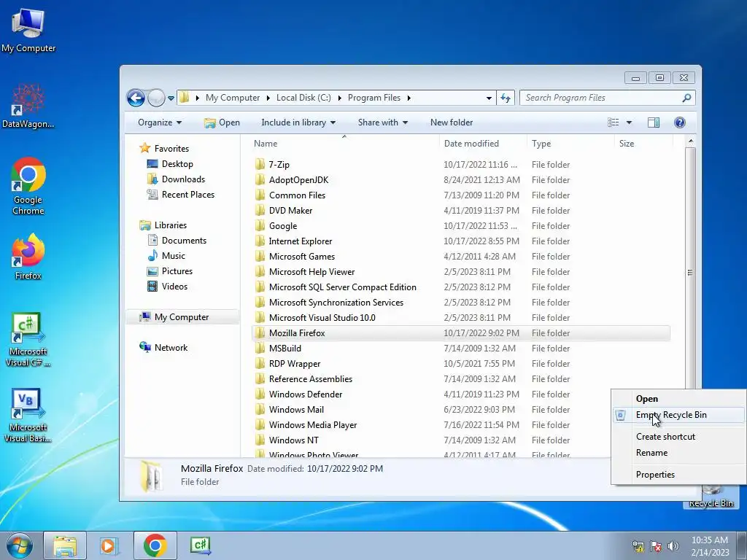Open Chrome from the taskbar
The image size is (747, 560).
coord(155,545)
